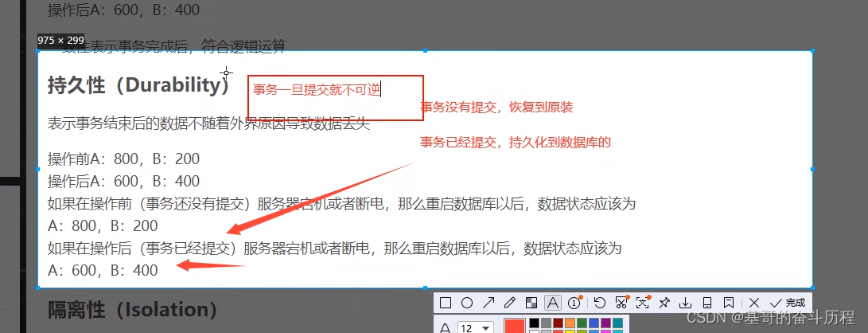Choose the orange color swatch
Viewport: 868px width, 333px height.
[570, 323]
